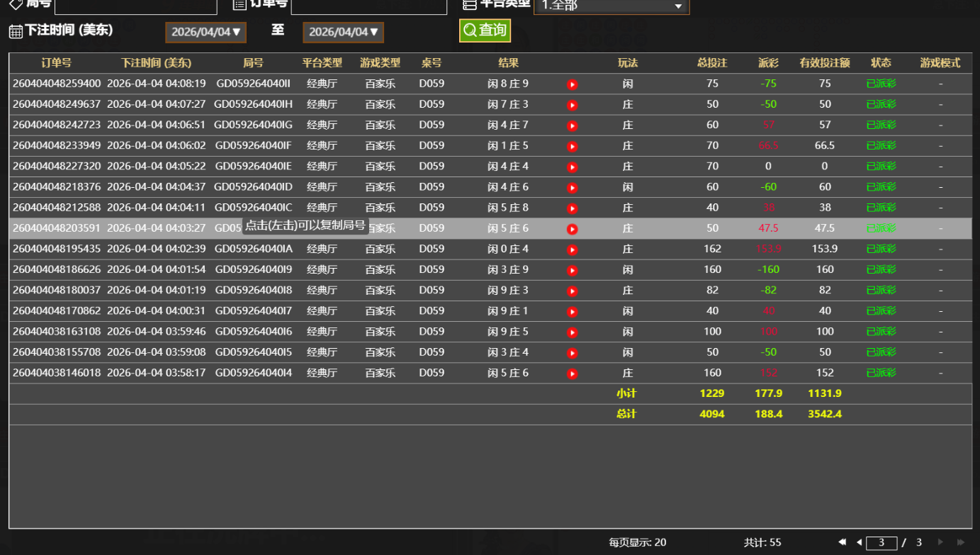Open replay for round GD059264040I4

point(572,374)
